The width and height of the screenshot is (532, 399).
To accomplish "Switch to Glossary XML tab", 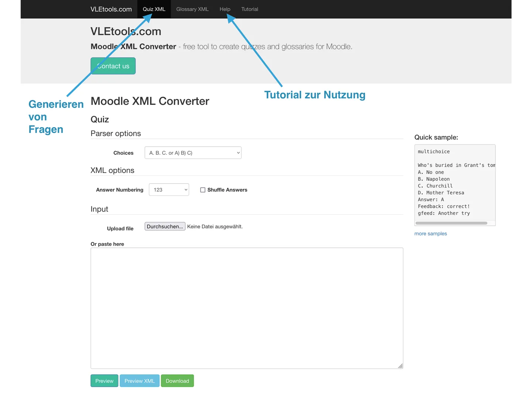I will [192, 9].
